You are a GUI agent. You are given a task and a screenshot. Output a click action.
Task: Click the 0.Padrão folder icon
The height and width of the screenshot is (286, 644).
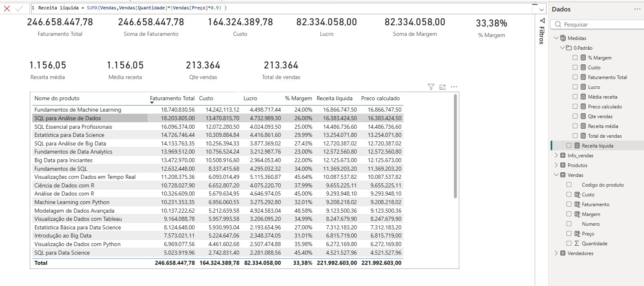569,48
